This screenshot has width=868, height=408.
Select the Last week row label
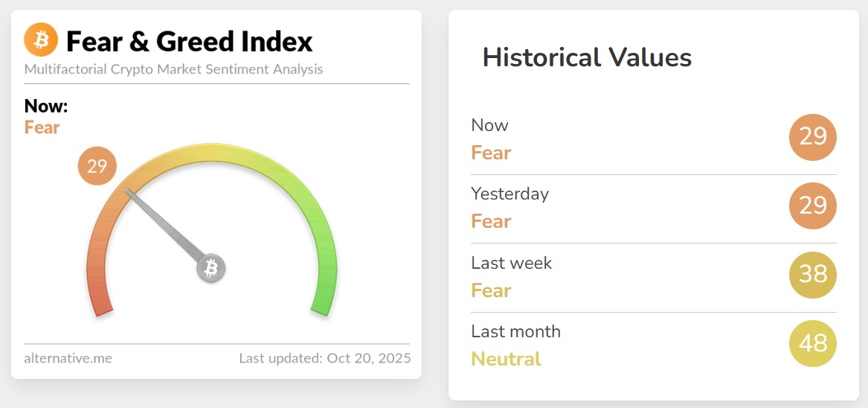[x=511, y=263]
